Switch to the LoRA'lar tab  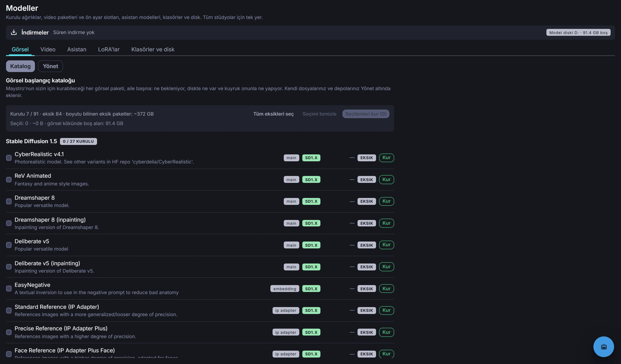109,49
